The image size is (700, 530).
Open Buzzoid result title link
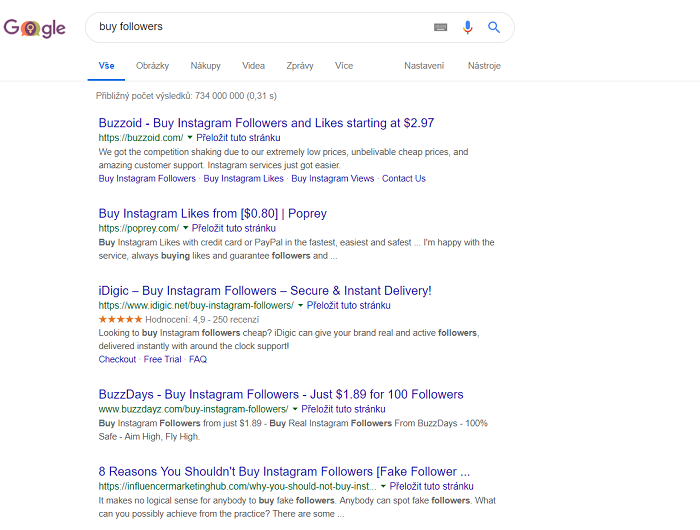(266, 123)
